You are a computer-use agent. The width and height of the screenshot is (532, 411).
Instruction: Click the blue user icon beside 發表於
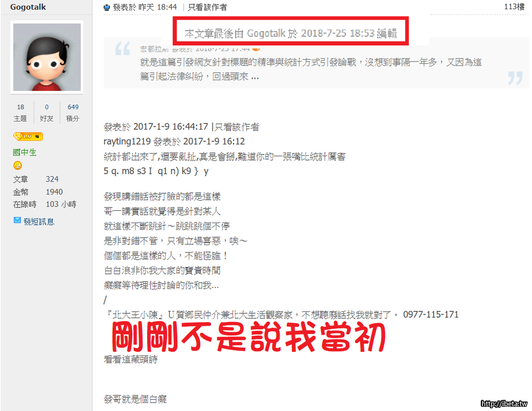coord(107,7)
